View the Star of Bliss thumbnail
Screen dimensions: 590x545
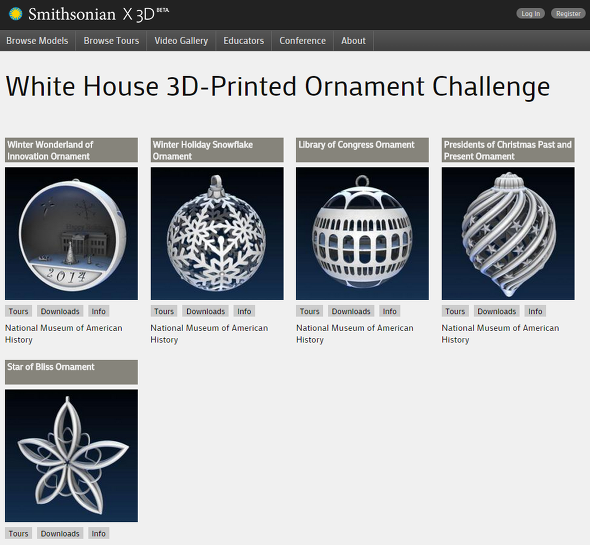(x=71, y=456)
